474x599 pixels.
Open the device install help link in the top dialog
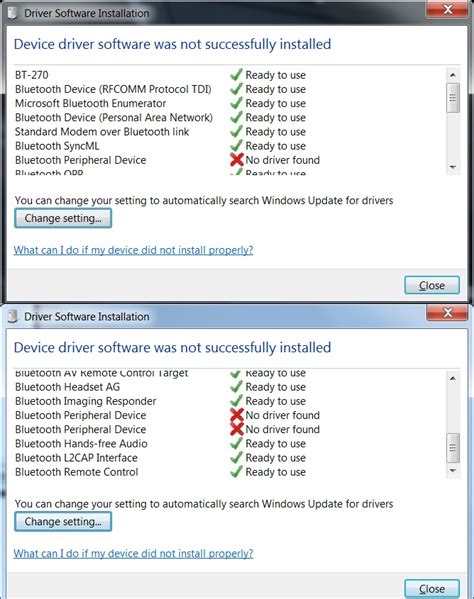133,250
